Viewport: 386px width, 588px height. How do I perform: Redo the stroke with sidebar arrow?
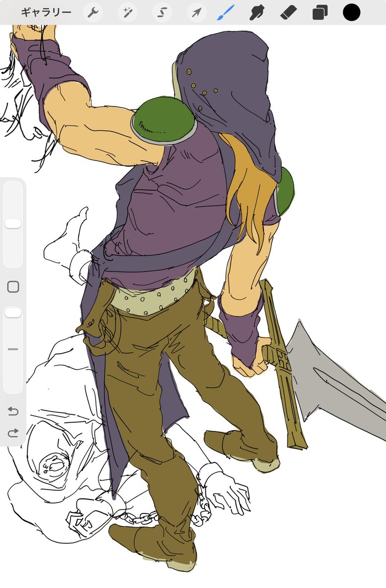point(13,433)
